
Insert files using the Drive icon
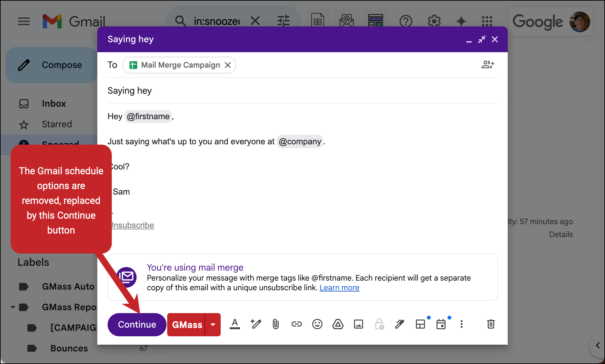coord(338,324)
